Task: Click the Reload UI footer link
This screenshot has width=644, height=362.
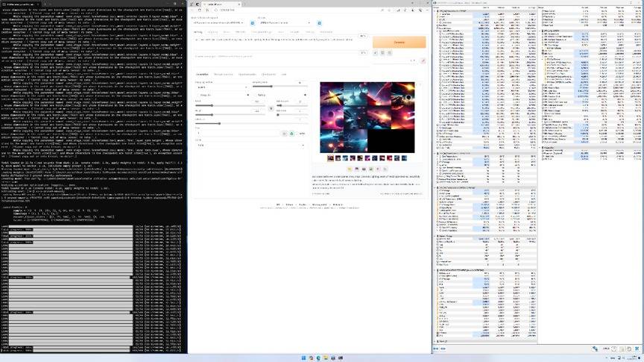Action: pos(338,203)
